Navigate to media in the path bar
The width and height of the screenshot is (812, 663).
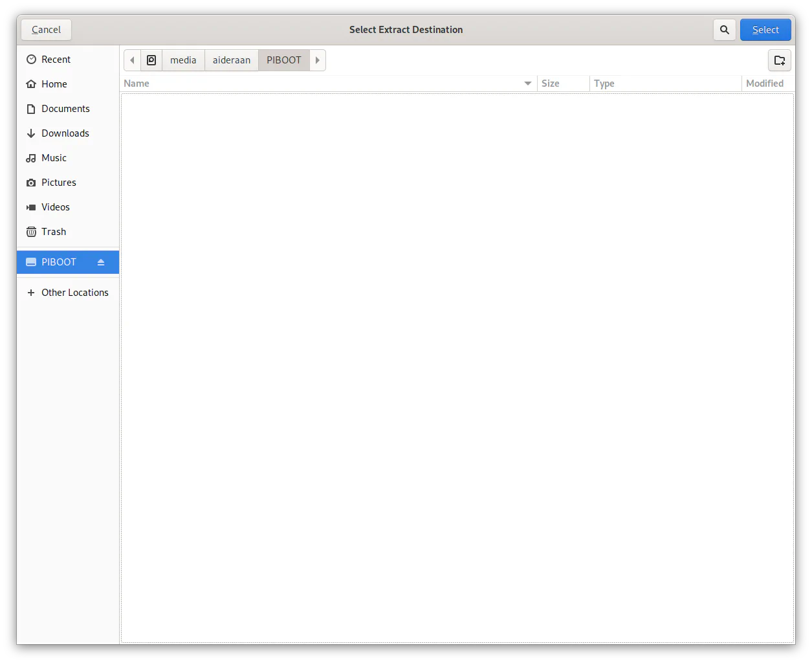coord(183,60)
